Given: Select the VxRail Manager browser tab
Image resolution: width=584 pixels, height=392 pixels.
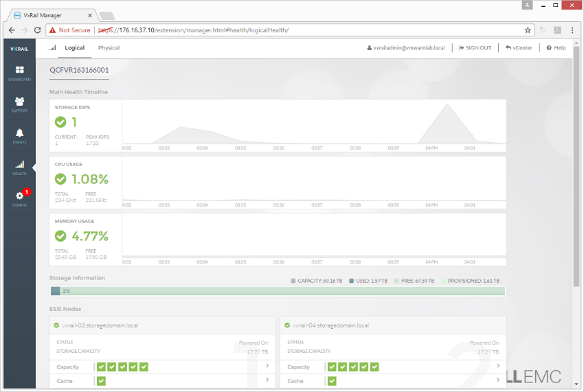Looking at the screenshot, I should pos(52,16).
